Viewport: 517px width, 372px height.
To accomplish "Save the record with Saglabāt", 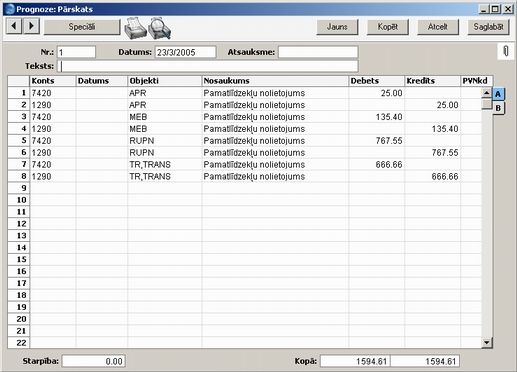I will point(488,27).
